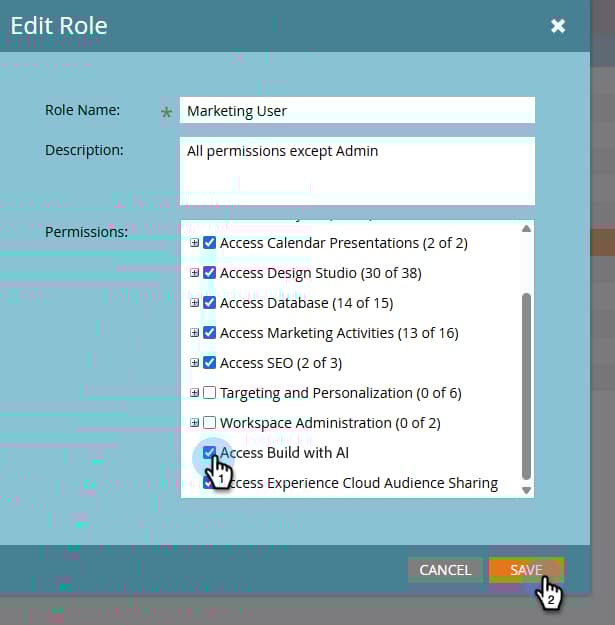Image resolution: width=615 pixels, height=625 pixels.
Task: Expand Access Design Studio permissions
Action: pos(194,273)
